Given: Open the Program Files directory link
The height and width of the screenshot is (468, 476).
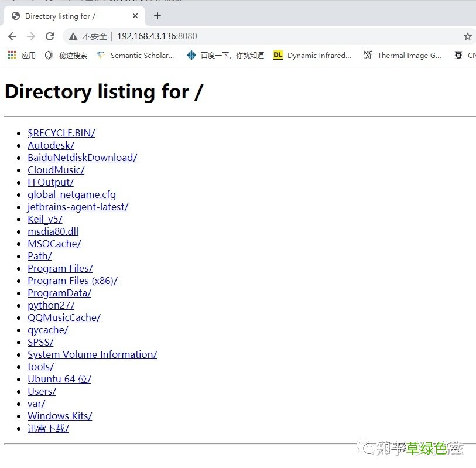Looking at the screenshot, I should (60, 268).
